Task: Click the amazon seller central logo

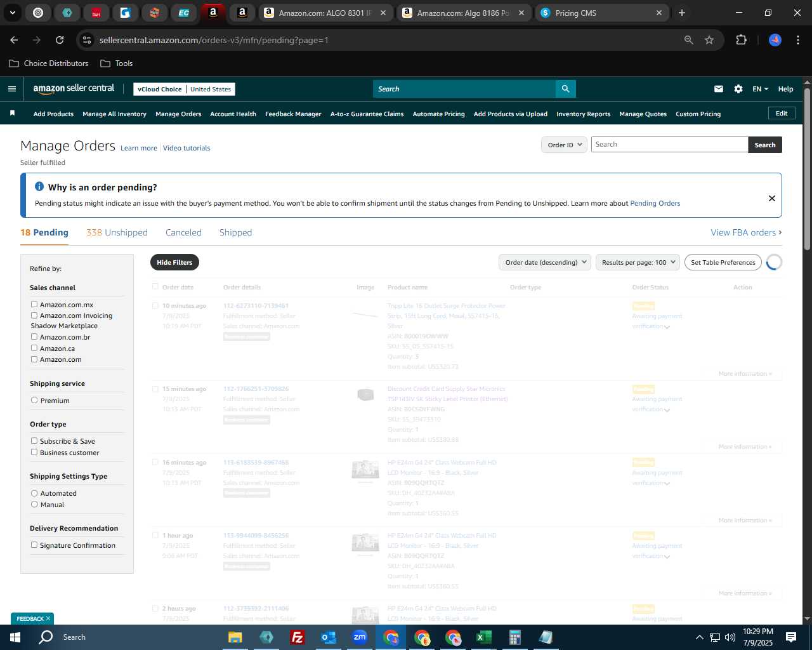Action: [74, 89]
